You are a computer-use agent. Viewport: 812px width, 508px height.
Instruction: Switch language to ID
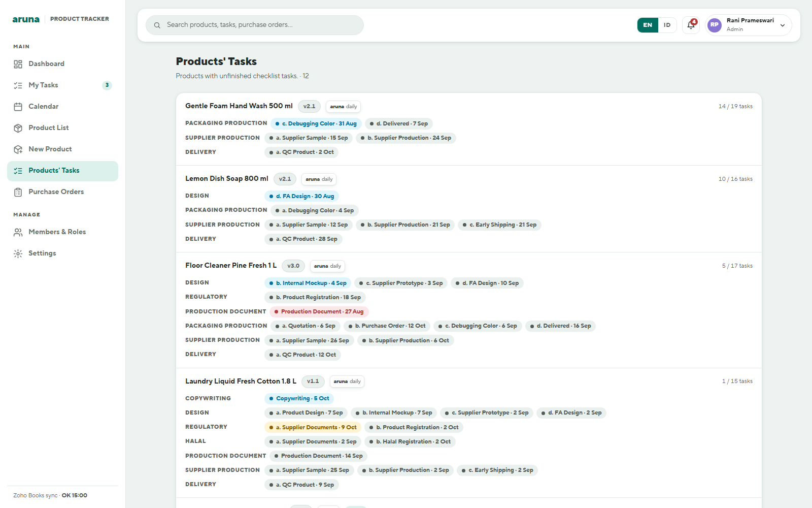pos(667,25)
